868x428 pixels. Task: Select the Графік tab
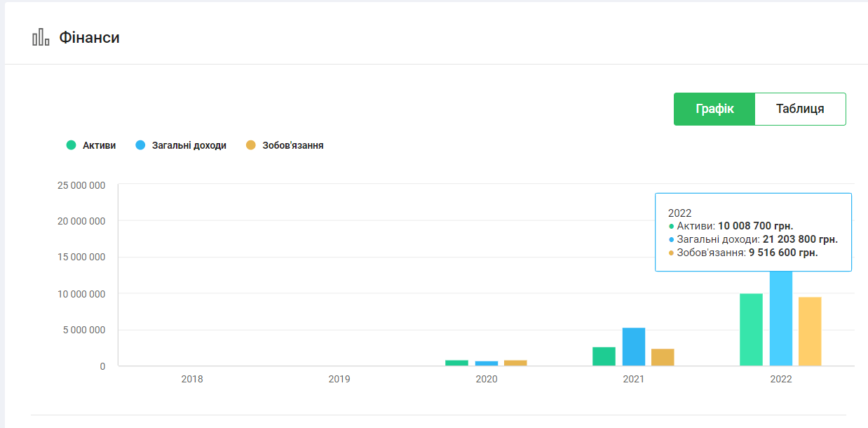714,109
